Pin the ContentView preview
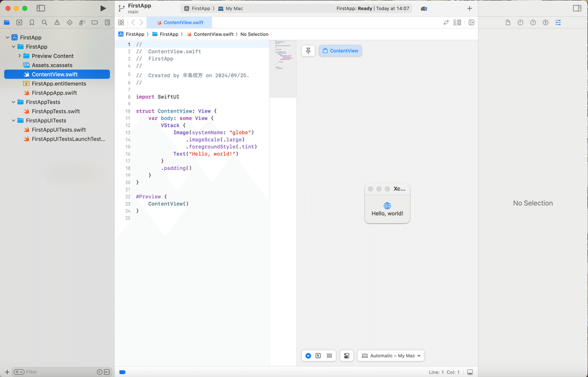The image size is (588, 377). (308, 50)
